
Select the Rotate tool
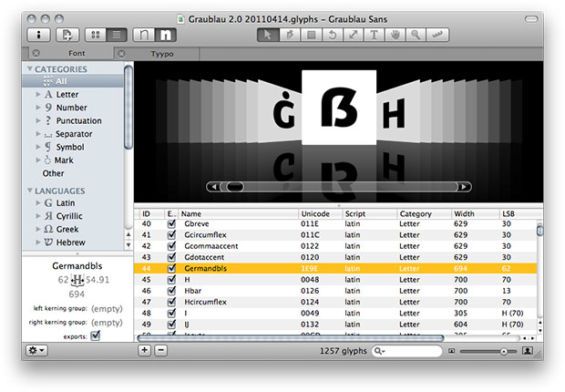pyautogui.click(x=332, y=35)
